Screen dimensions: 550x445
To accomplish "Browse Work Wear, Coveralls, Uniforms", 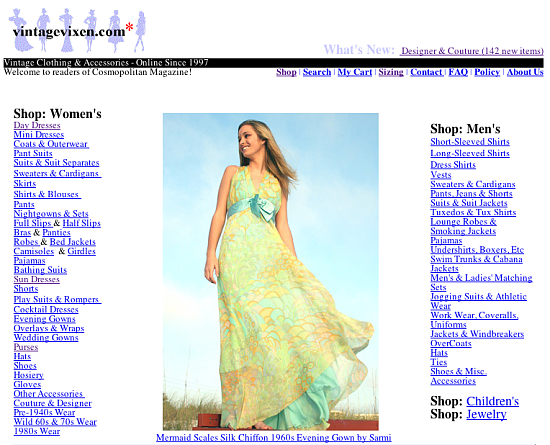I will pyautogui.click(x=474, y=320).
